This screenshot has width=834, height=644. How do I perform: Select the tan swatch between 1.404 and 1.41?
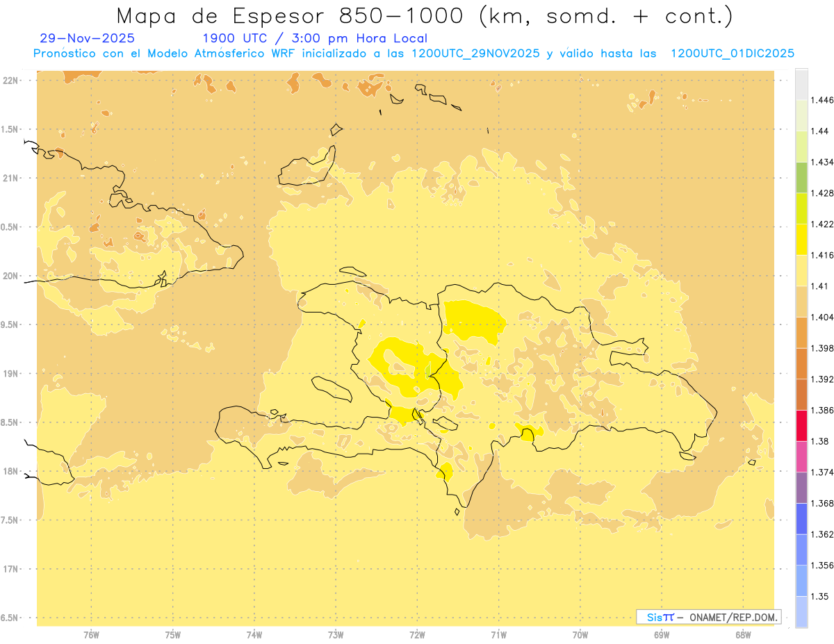[801, 302]
